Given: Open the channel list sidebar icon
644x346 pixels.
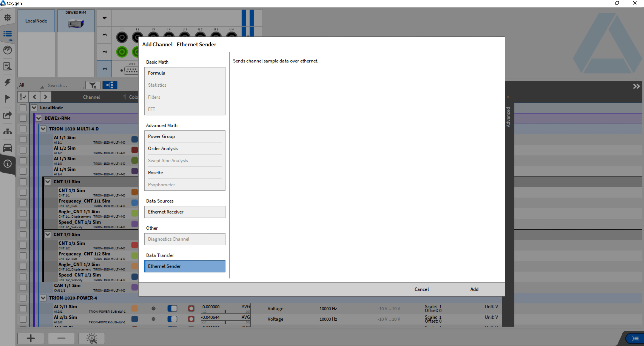Looking at the screenshot, I should [8, 34].
